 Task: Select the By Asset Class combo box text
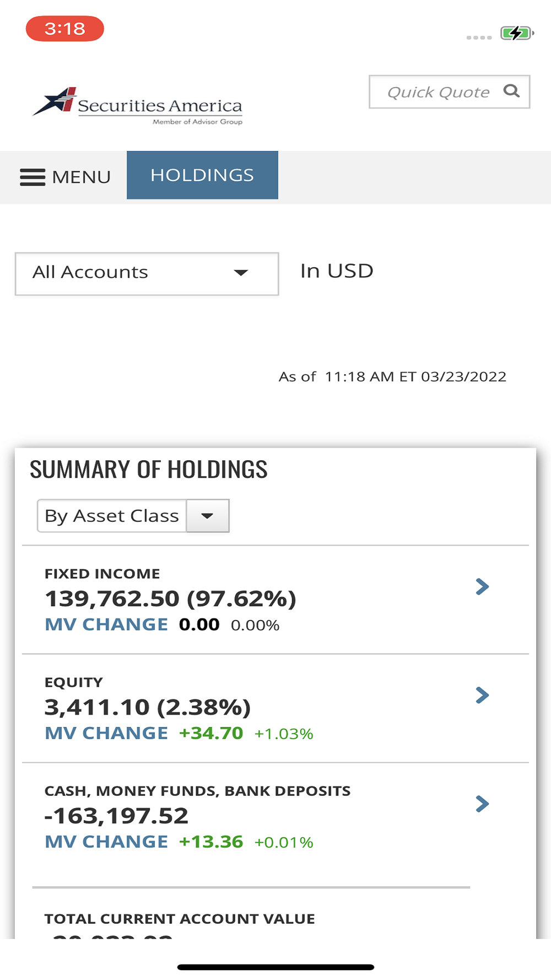pyautogui.click(x=112, y=516)
